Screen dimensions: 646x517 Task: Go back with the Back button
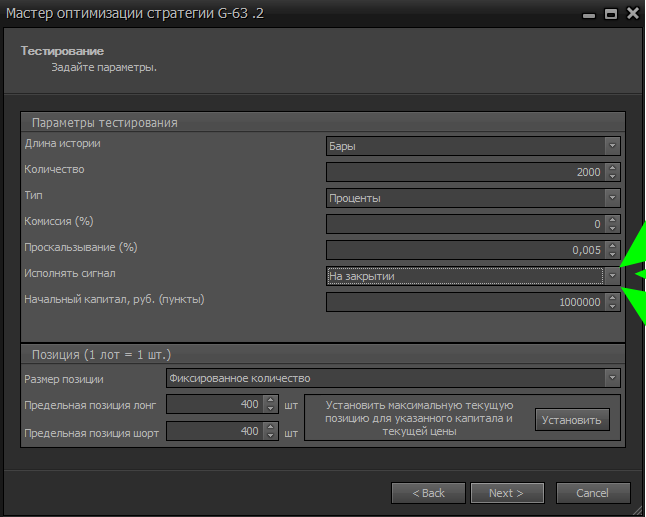point(426,493)
